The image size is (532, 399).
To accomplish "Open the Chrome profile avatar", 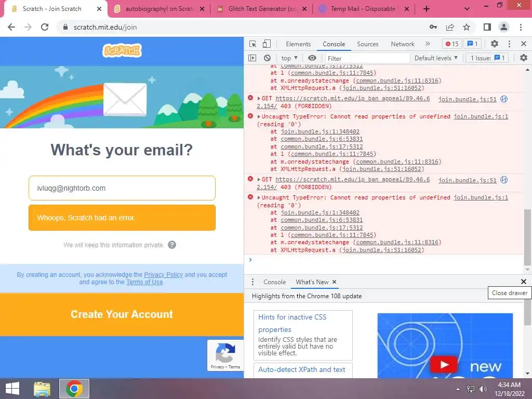I will [x=504, y=27].
